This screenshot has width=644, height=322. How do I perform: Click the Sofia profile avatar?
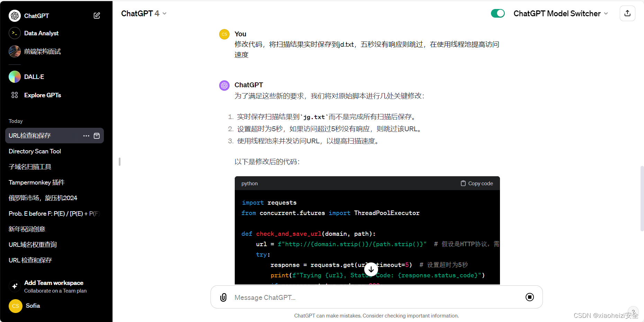[x=16, y=306]
